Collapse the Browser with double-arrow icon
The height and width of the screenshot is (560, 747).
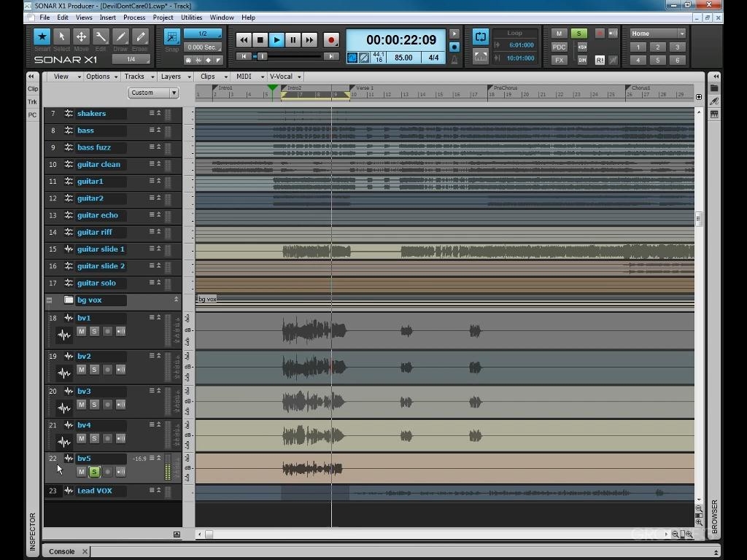click(716, 76)
